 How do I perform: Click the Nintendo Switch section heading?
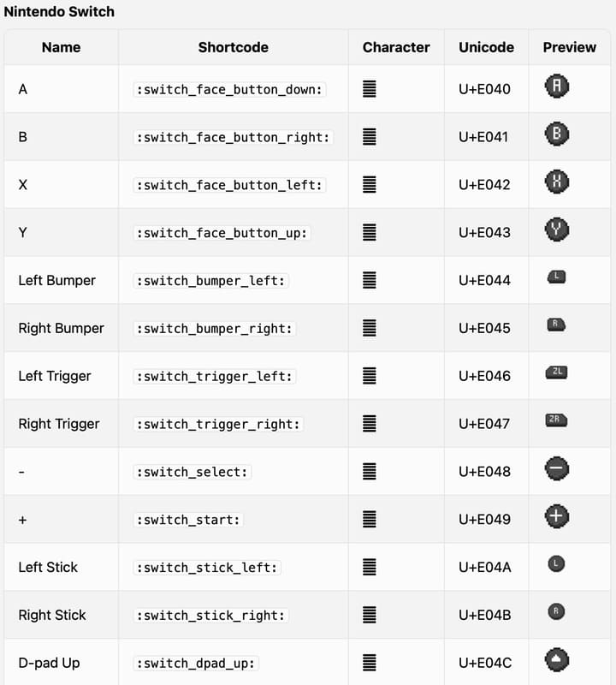pyautogui.click(x=59, y=12)
